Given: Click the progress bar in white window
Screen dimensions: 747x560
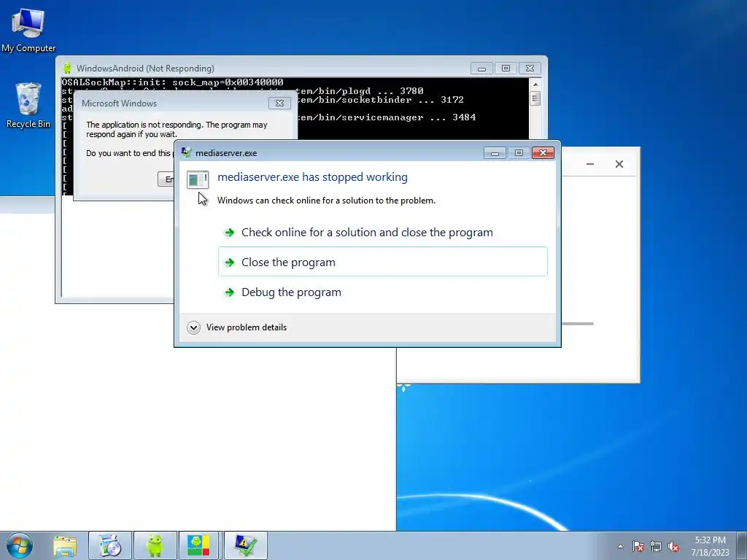Looking at the screenshot, I should (x=578, y=324).
